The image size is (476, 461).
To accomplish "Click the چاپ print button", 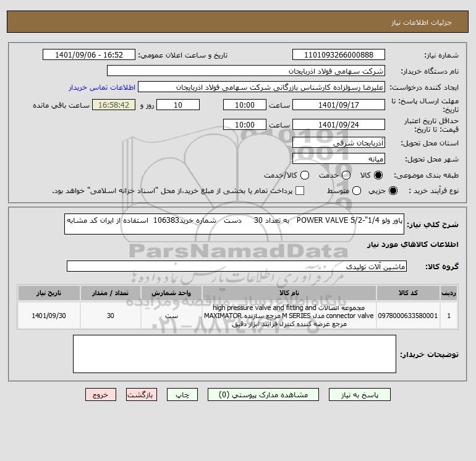I will click(x=182, y=395).
